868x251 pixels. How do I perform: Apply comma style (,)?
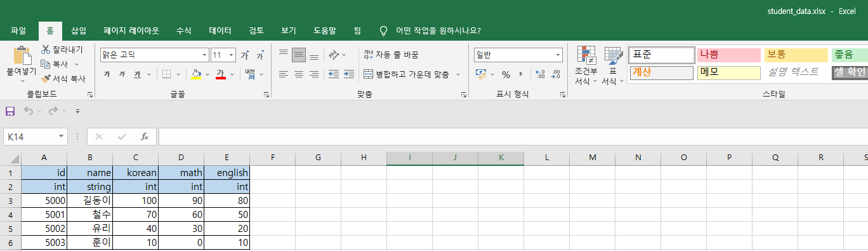click(x=521, y=74)
